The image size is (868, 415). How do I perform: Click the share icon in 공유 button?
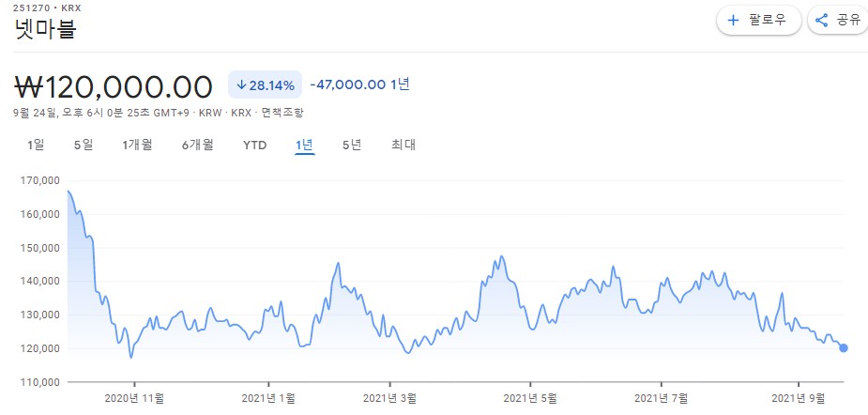tap(821, 21)
